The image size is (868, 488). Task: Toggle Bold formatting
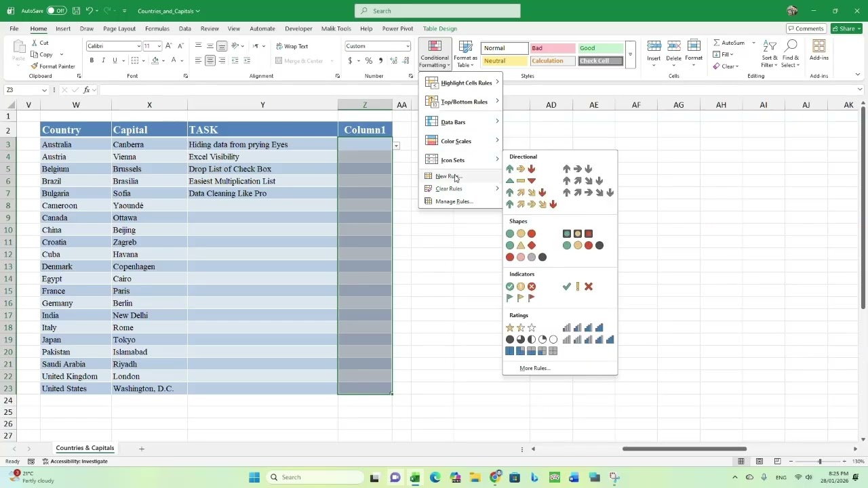tap(92, 60)
